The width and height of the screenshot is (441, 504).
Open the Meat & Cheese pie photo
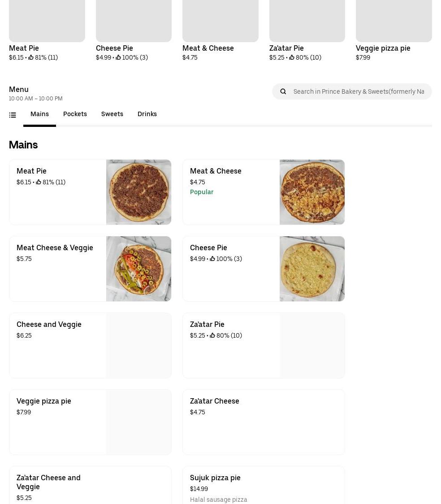312,192
